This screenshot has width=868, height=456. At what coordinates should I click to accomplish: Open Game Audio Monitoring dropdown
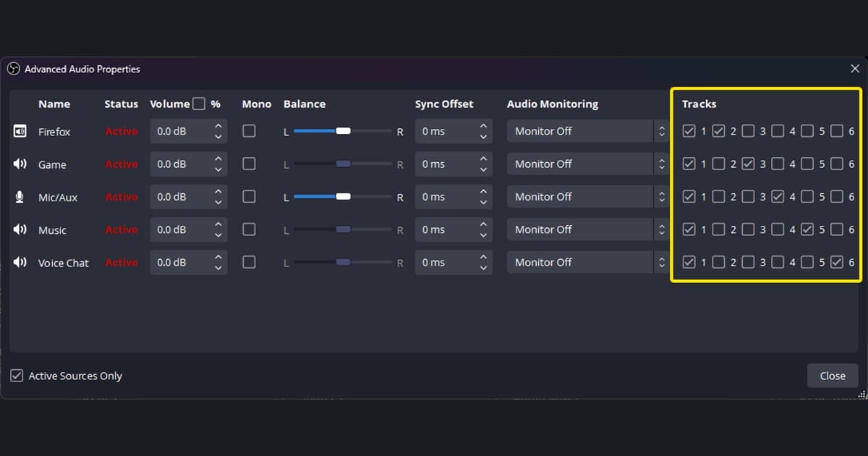click(587, 164)
